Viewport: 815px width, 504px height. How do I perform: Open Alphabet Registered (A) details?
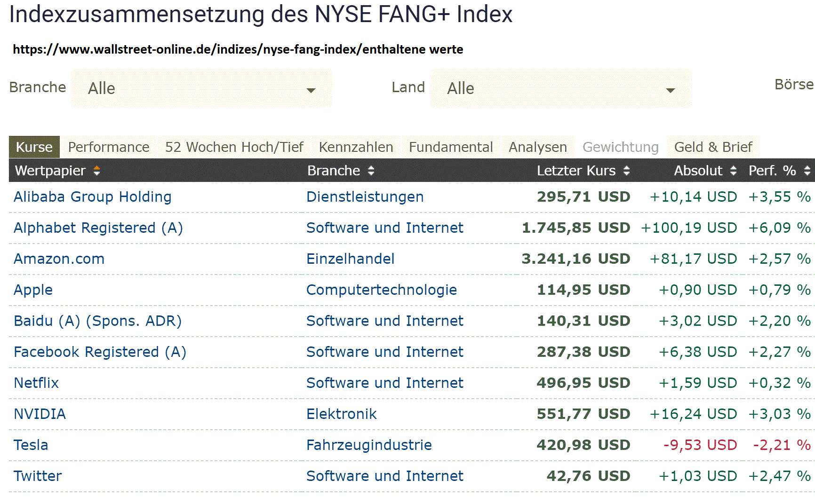(x=98, y=228)
